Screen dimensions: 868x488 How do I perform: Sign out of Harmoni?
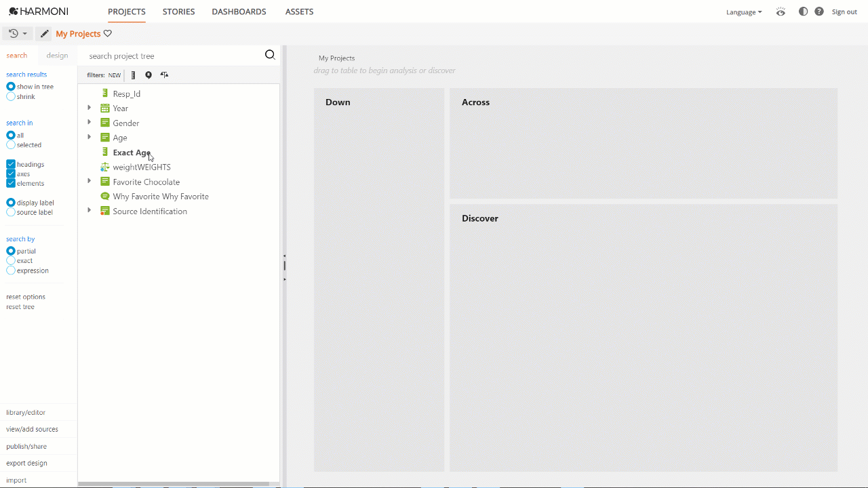[844, 12]
